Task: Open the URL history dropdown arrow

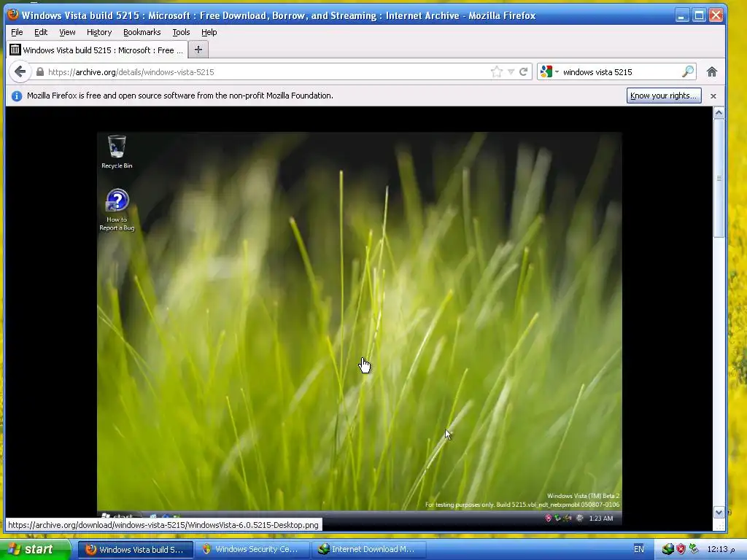Action: click(x=511, y=72)
